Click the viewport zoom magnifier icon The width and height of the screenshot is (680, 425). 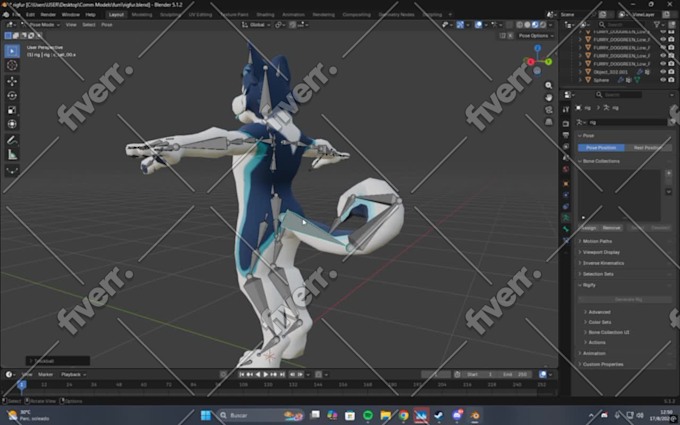point(549,85)
